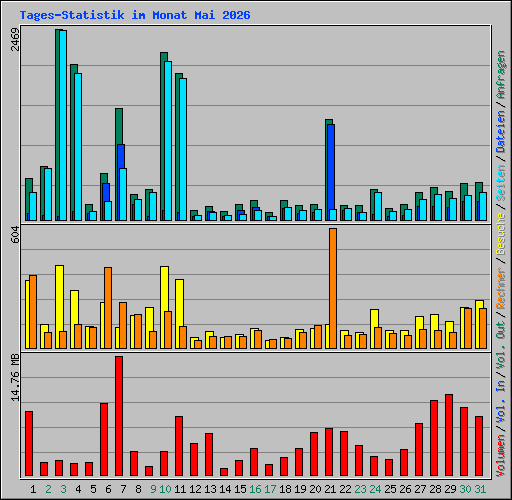Click day label 31 on the x-axis

tap(480, 489)
